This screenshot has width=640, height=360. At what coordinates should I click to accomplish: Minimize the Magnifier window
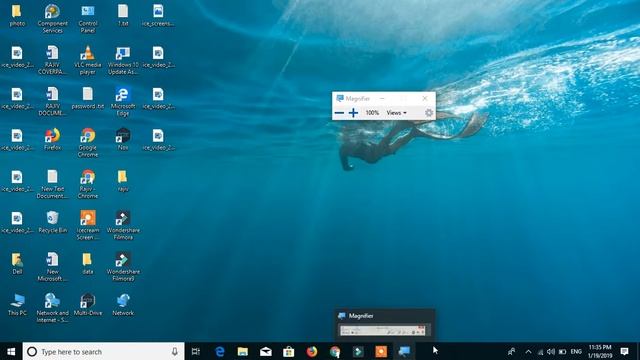coord(382,98)
